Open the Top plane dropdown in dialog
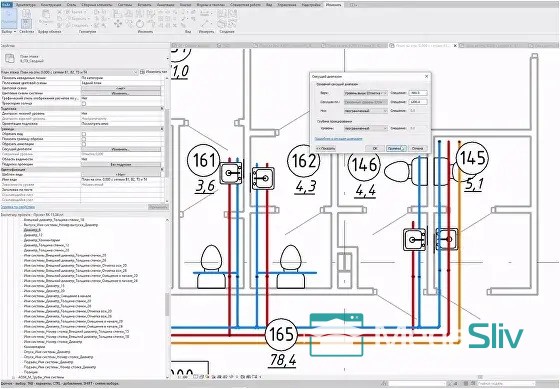560x389 pixels. click(x=365, y=93)
